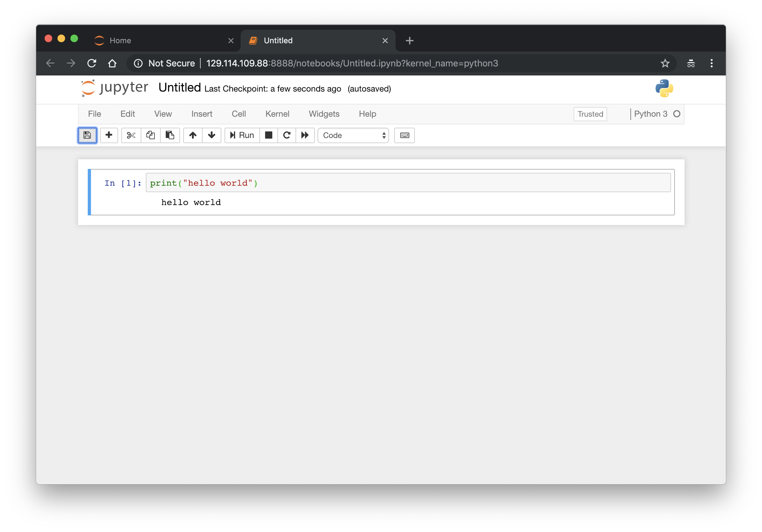The height and width of the screenshot is (532, 762).
Task: Cut the selected cell with the scissors icon
Action: click(x=131, y=135)
